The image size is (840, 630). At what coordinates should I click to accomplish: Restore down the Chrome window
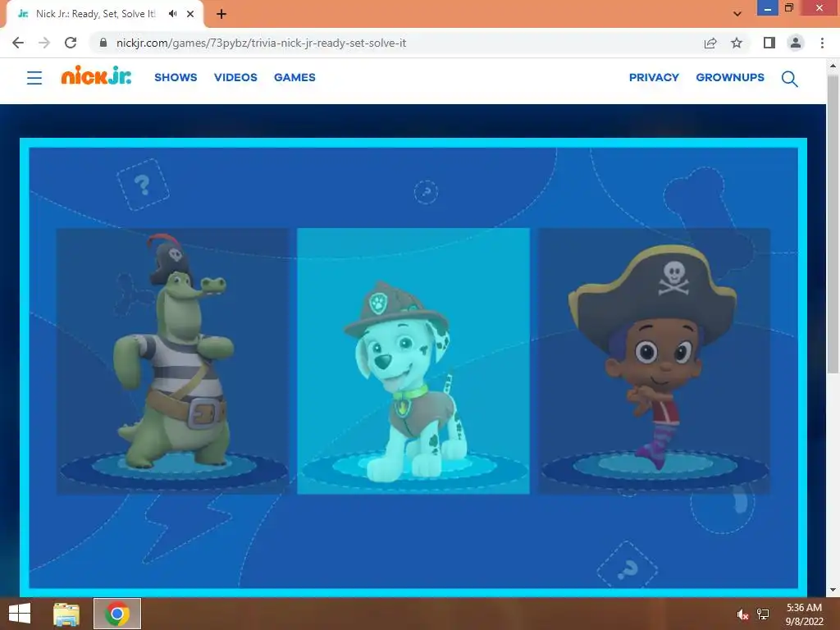pyautogui.click(x=788, y=8)
